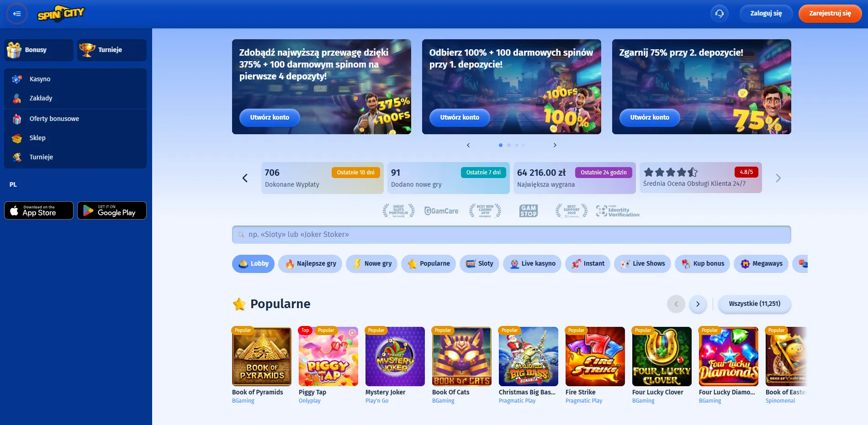Select the first banner carousel dot
Image resolution: width=868 pixels, height=425 pixels.
coord(501,145)
